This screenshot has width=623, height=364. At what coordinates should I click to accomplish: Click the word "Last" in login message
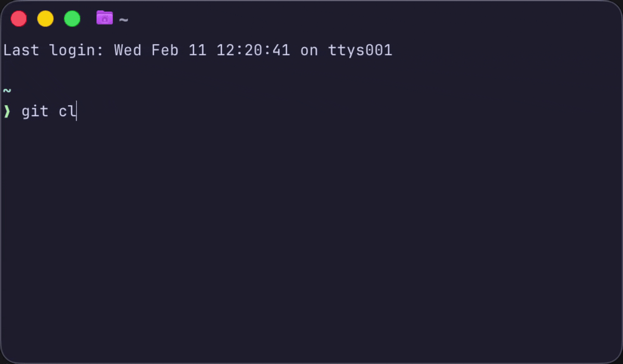coord(21,50)
